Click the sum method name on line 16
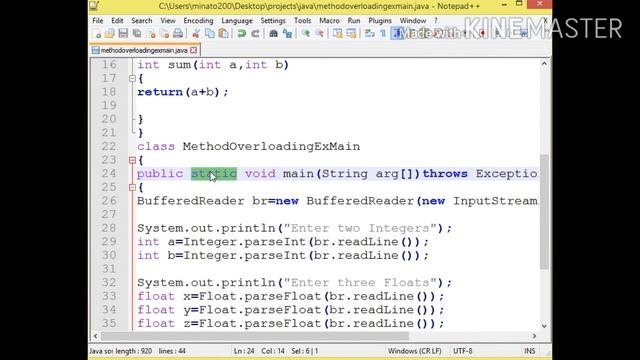The image size is (640, 360). click(179, 65)
